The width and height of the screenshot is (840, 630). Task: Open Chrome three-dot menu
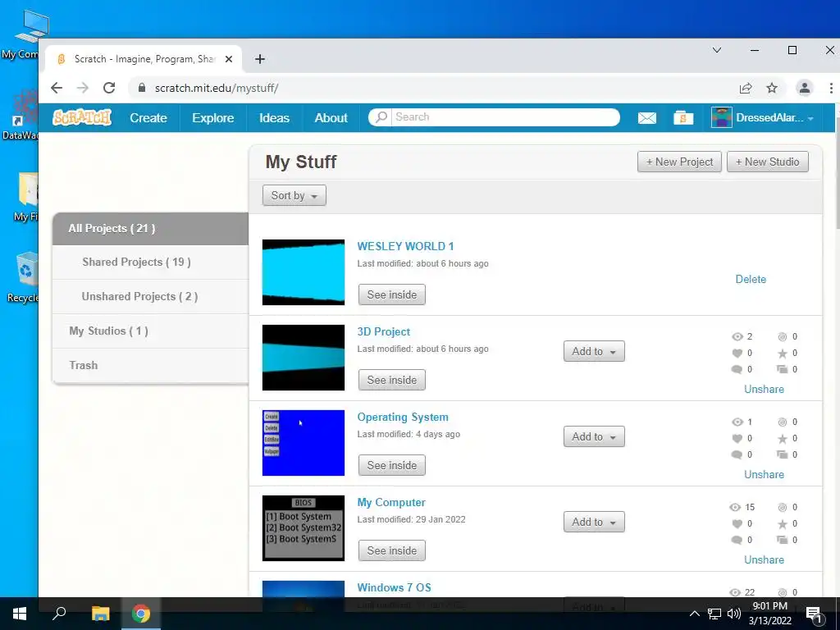click(831, 88)
